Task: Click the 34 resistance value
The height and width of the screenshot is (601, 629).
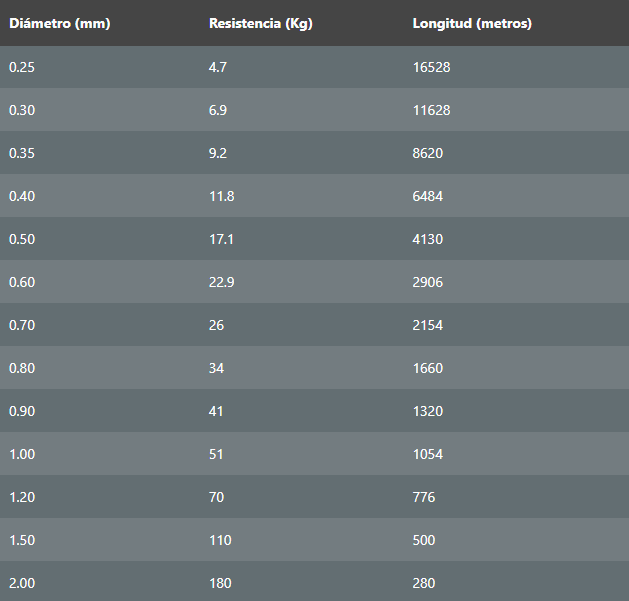Action: point(216,368)
